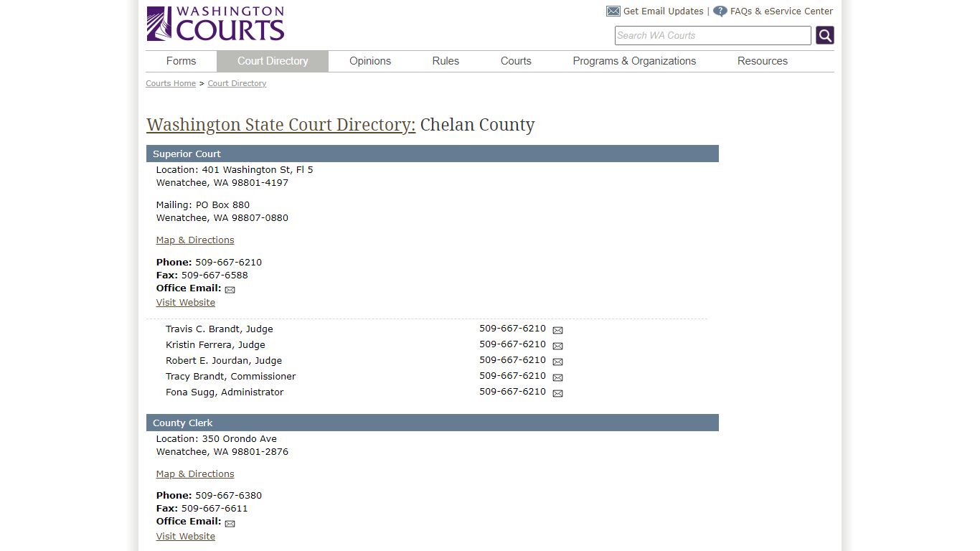980x551 pixels.
Task: Visit the Superior Court website
Action: (x=185, y=302)
